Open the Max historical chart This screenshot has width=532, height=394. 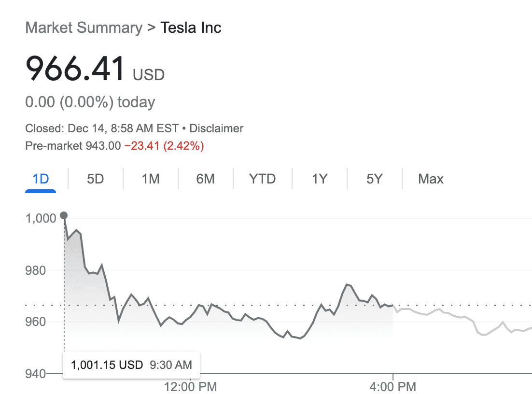click(x=430, y=179)
